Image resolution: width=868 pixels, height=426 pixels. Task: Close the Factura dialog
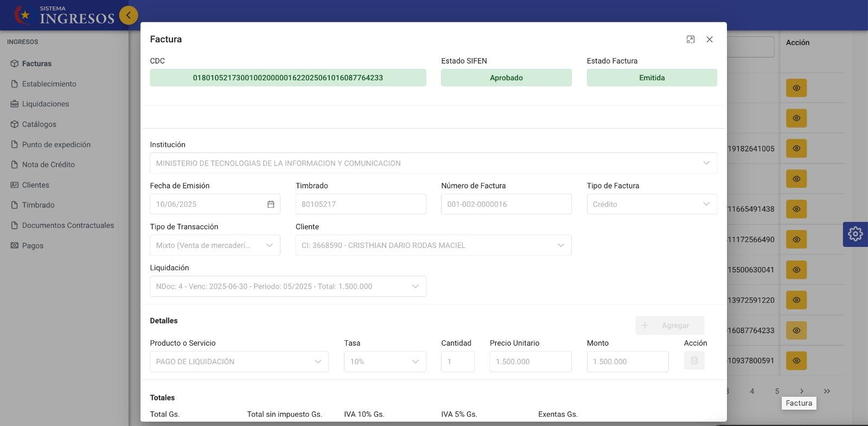(x=709, y=40)
